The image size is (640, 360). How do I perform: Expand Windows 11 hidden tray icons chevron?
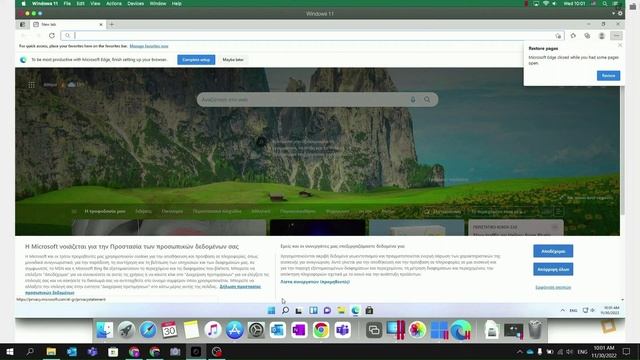click(562, 311)
